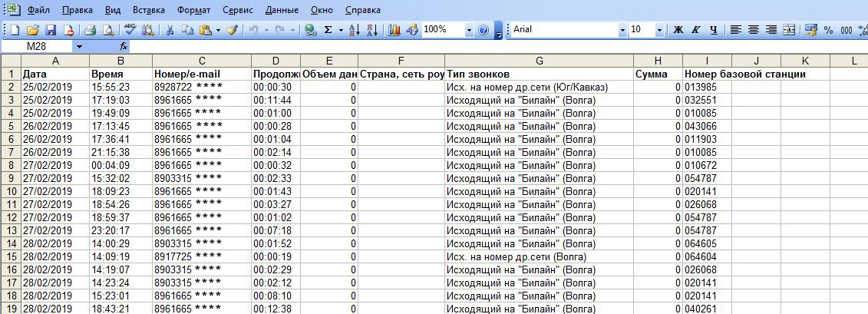Sort ascending with А-Я icon
The image size is (868, 314).
click(x=355, y=31)
